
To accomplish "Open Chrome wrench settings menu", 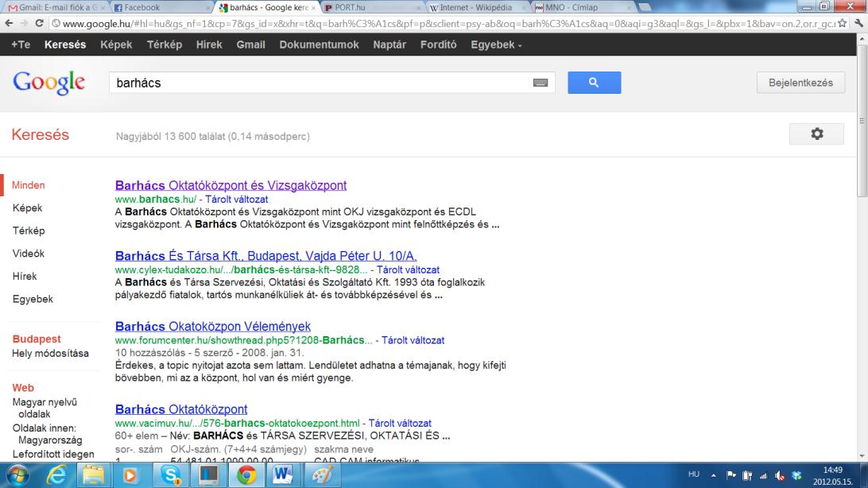I will coord(858,23).
